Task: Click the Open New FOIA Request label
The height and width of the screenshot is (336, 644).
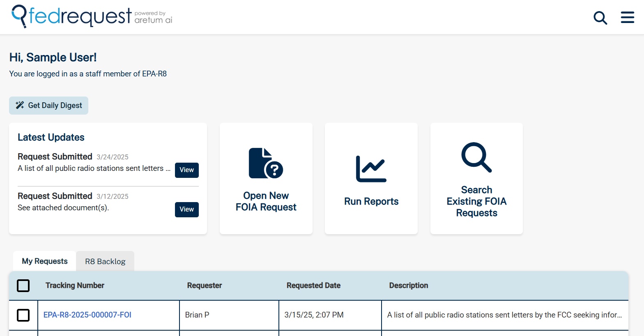Action: point(266,201)
